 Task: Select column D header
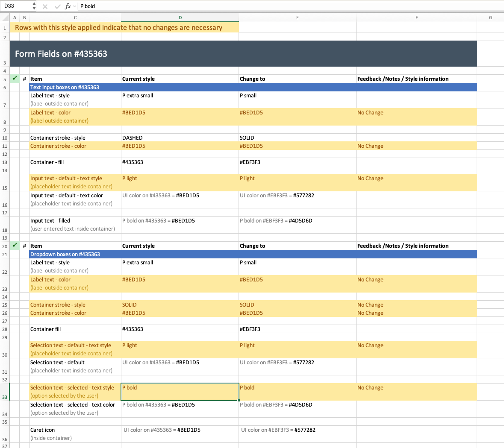point(180,18)
